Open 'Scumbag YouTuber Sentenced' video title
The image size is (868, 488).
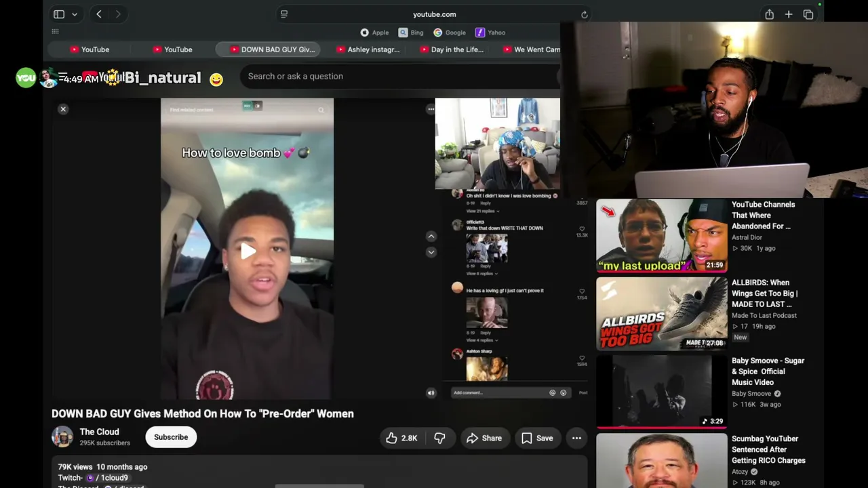[768, 449]
